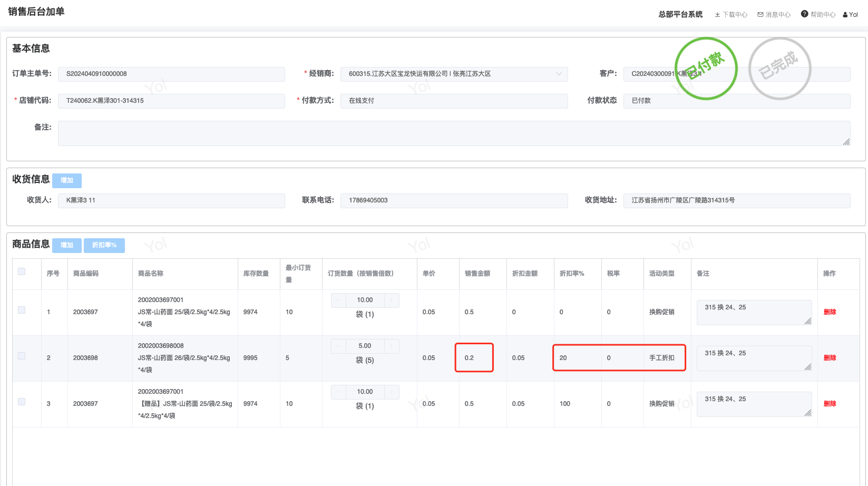Viewport: 868px width, 486px height.
Task: Expand the 经销商 dealer dropdown
Action: [x=454, y=74]
